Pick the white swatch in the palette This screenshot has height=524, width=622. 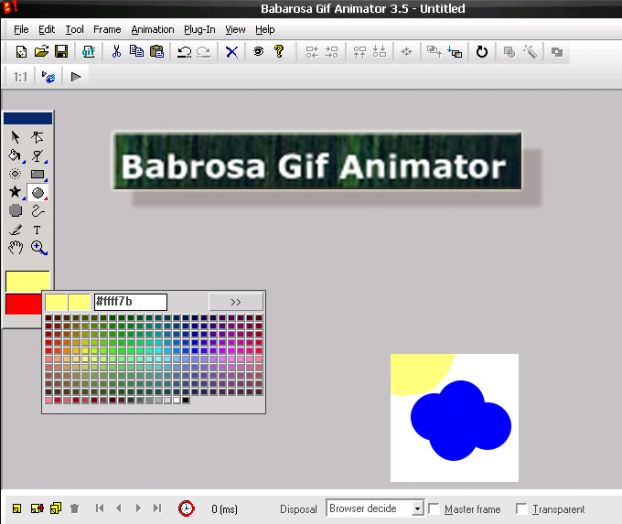[177, 400]
